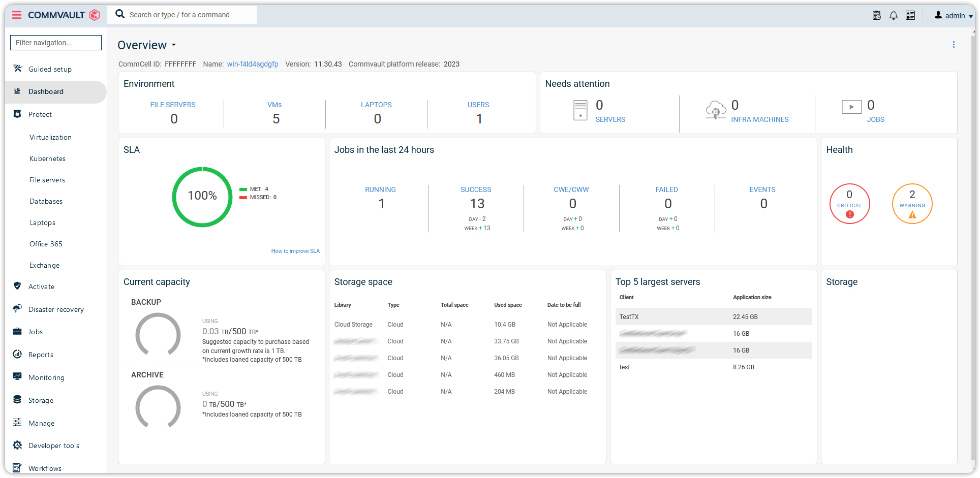The width and height of the screenshot is (980, 478).
Task: View CWE/CWW jobs
Action: [571, 189]
